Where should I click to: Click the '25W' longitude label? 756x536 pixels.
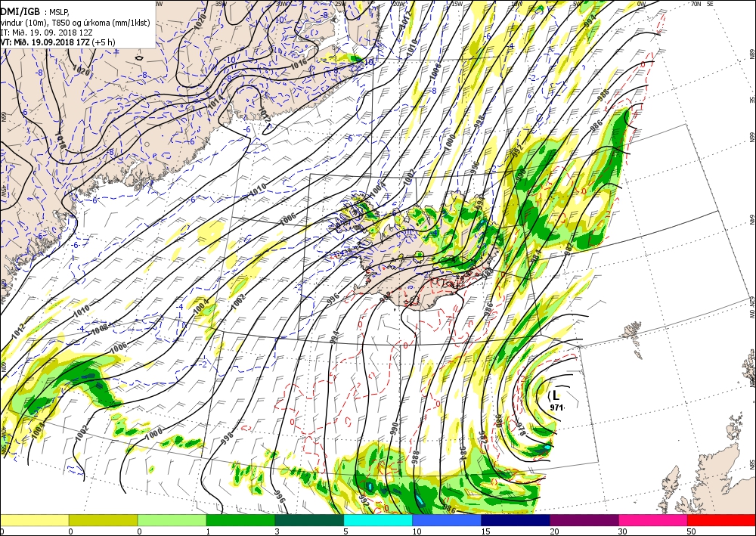[x=339, y=3]
